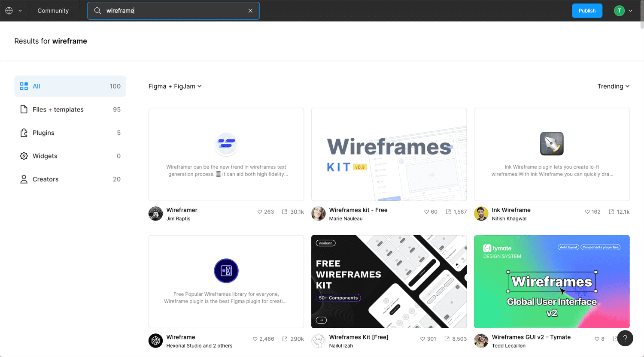Open the help question mark button

pos(625,338)
